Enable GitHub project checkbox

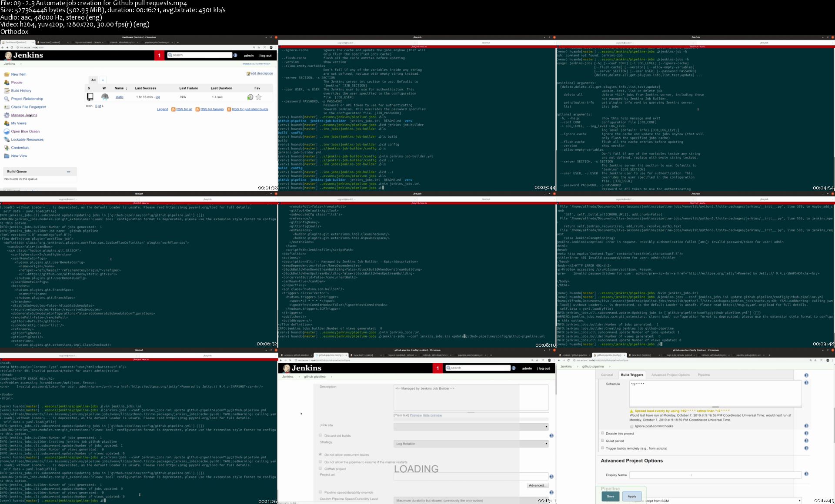(x=321, y=468)
